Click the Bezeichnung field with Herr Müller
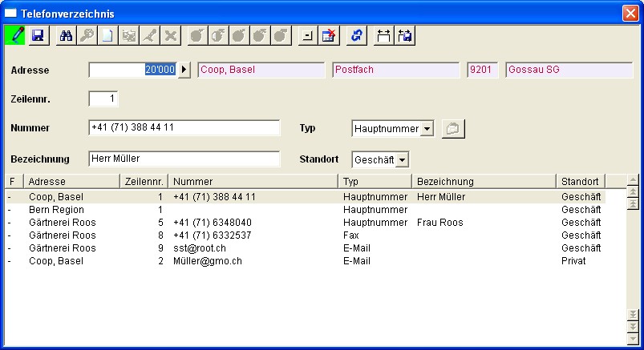 [184, 159]
